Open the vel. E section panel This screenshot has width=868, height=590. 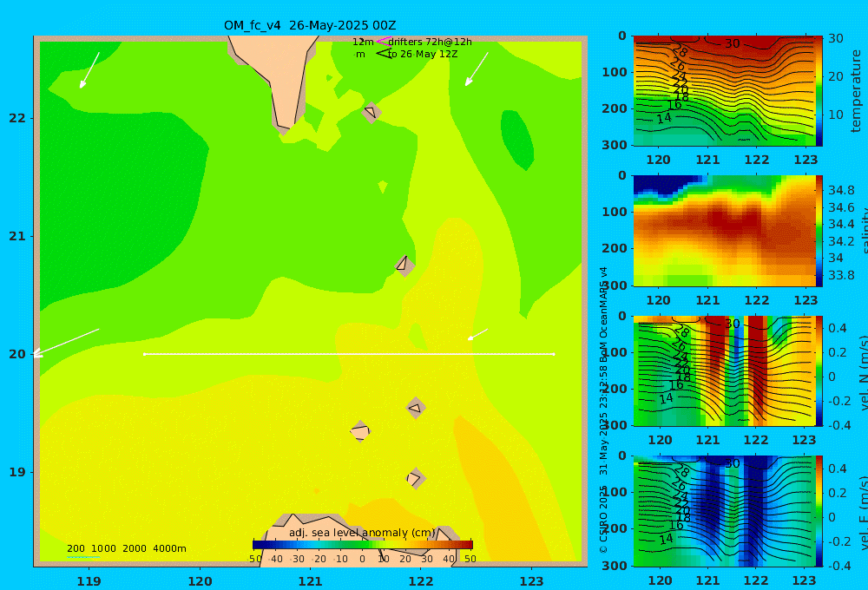pyautogui.click(x=725, y=511)
